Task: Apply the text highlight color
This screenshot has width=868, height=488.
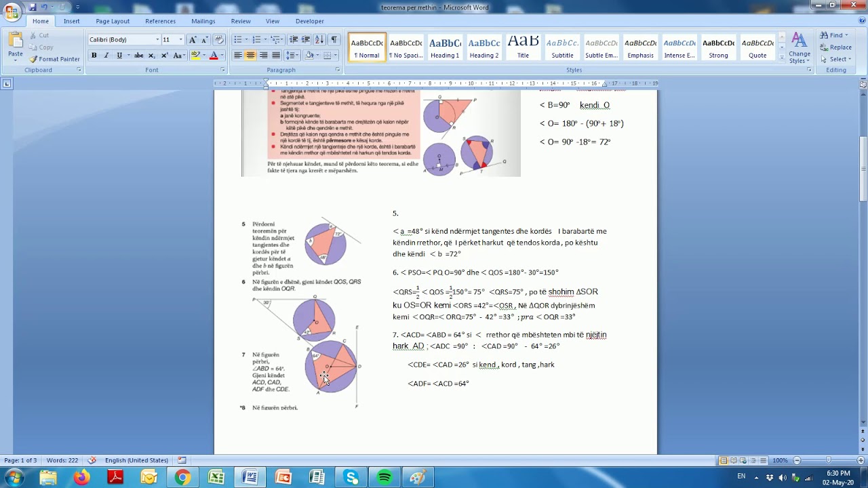Action: point(195,56)
